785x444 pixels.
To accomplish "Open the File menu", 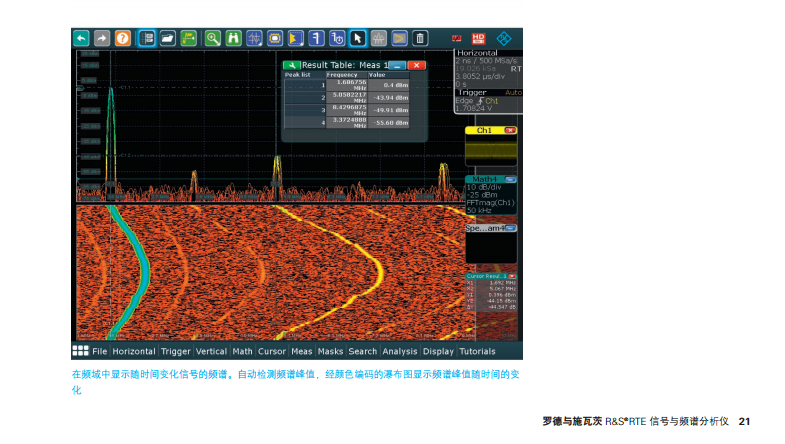I will click(100, 351).
